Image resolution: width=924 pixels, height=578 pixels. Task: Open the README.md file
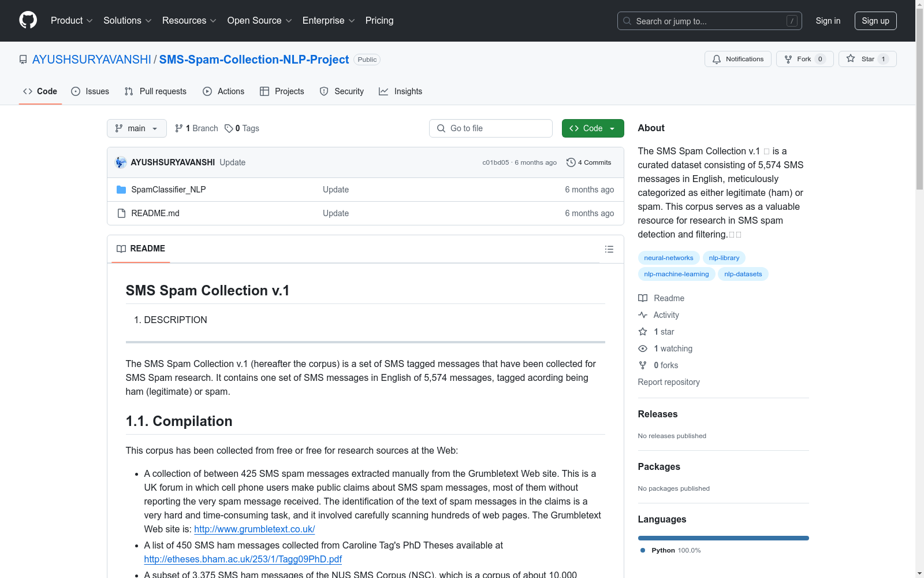[155, 213]
